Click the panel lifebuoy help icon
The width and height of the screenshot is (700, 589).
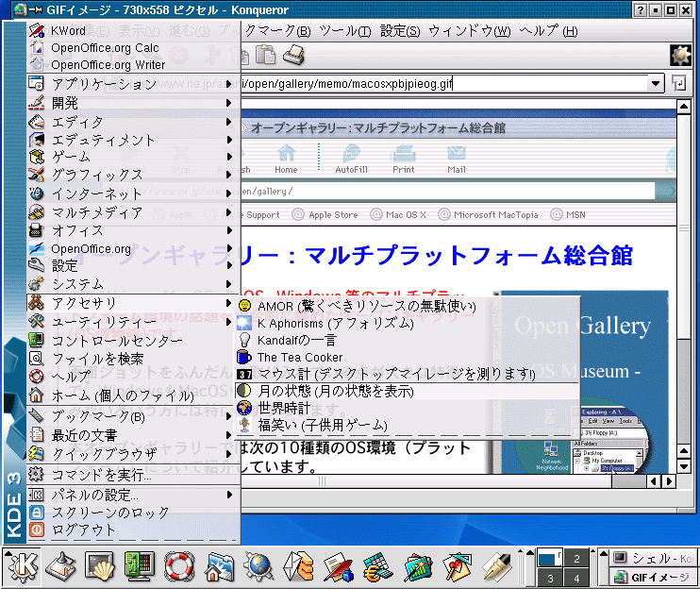[179, 566]
